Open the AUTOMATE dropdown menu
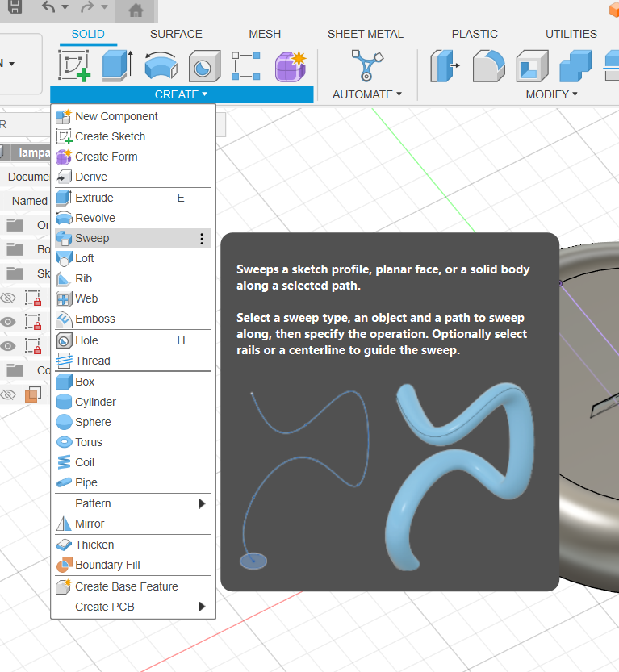This screenshot has height=672, width=619. 367,94
